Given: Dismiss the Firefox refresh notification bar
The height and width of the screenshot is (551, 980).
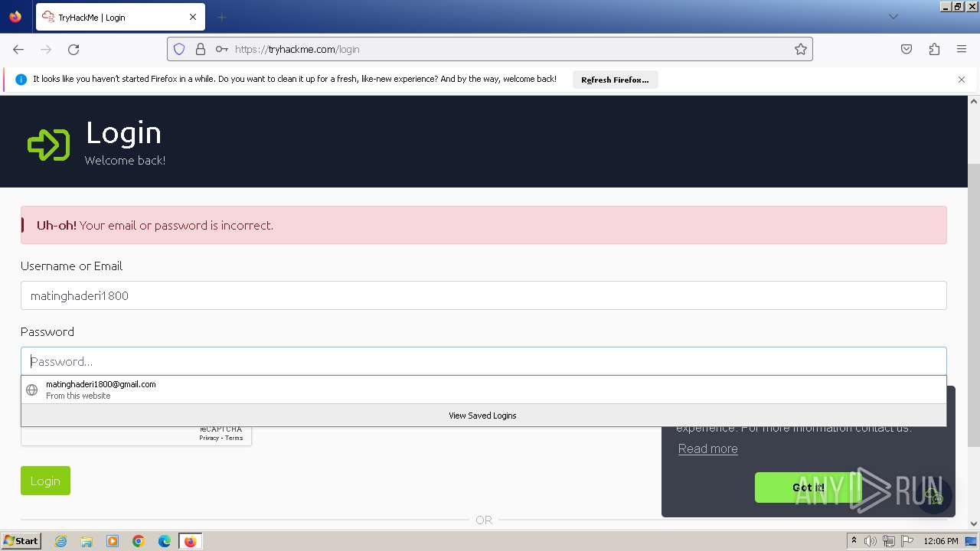Looking at the screenshot, I should click(x=962, y=80).
